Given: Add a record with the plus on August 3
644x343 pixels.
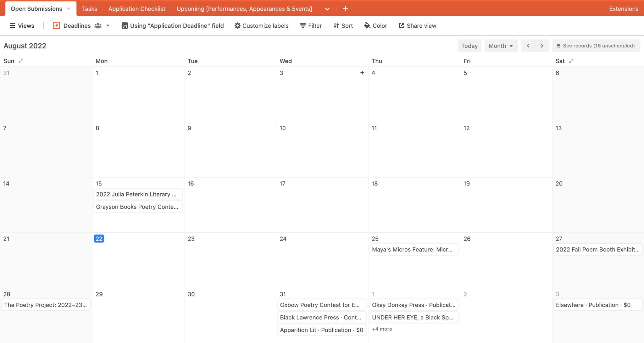Looking at the screenshot, I should pyautogui.click(x=362, y=73).
